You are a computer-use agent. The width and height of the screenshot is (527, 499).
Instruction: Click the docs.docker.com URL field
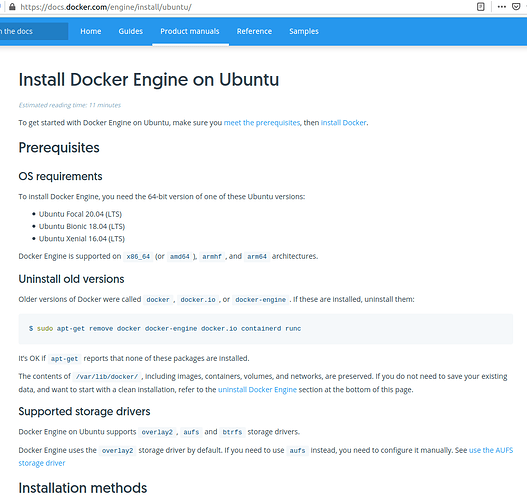coord(106,7)
